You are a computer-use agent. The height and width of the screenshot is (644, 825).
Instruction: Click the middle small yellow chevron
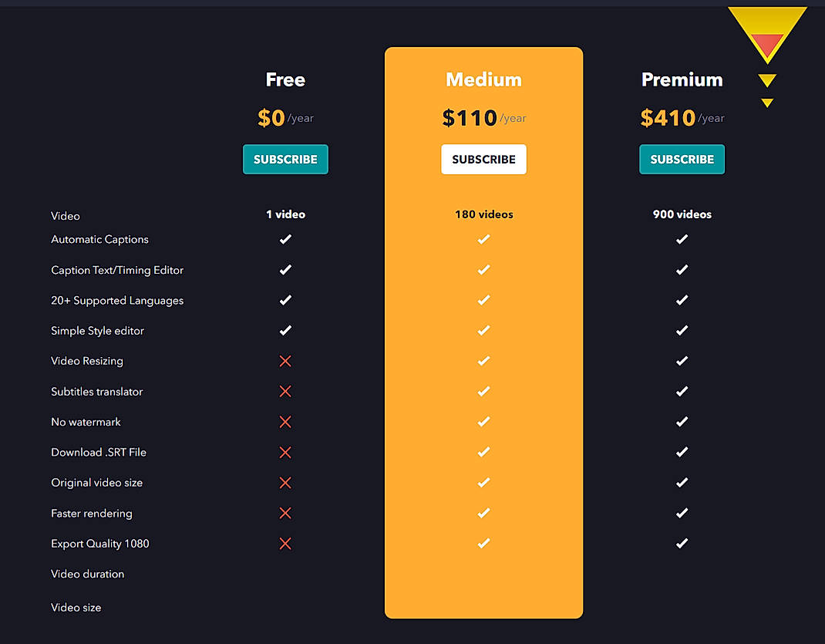coord(766,79)
